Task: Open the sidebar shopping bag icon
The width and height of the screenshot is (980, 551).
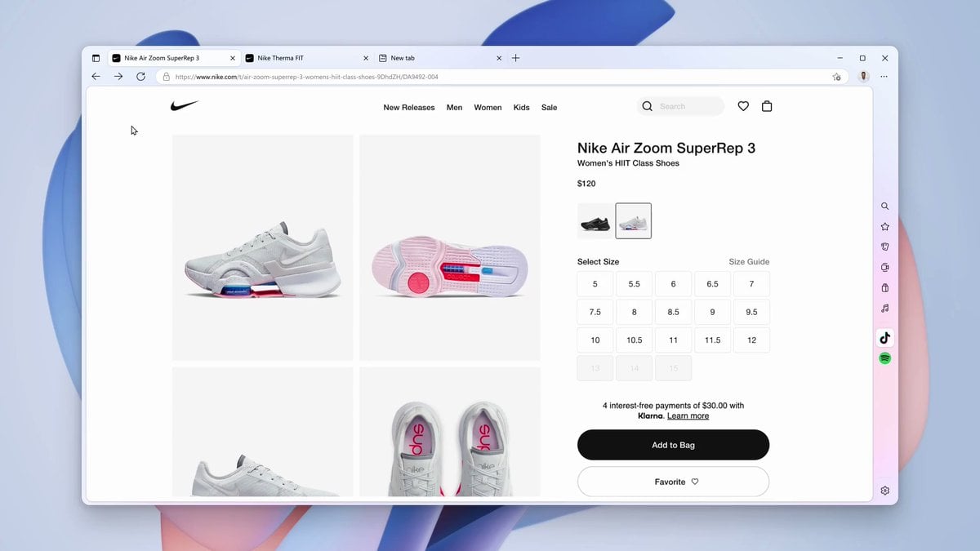Action: click(884, 288)
